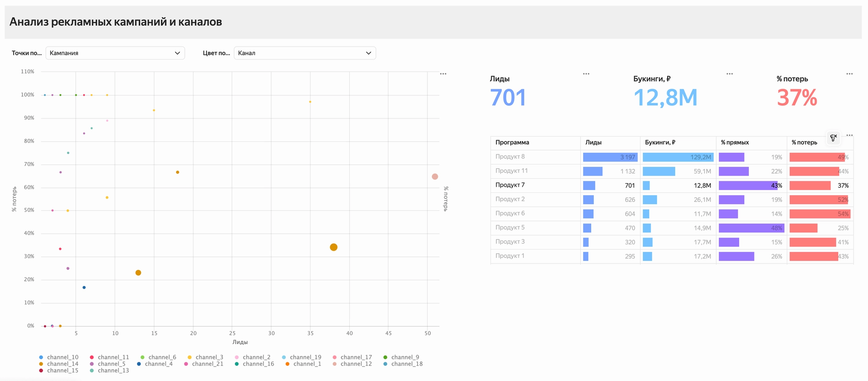Image resolution: width=868 pixels, height=381 pixels.
Task: Click the Продукт 5 row in table
Action: coord(510,227)
